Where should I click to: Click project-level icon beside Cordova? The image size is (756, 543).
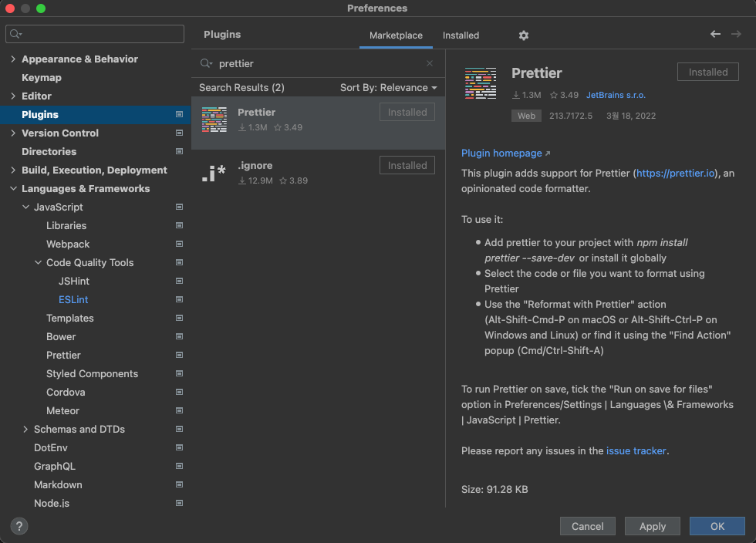(x=179, y=392)
